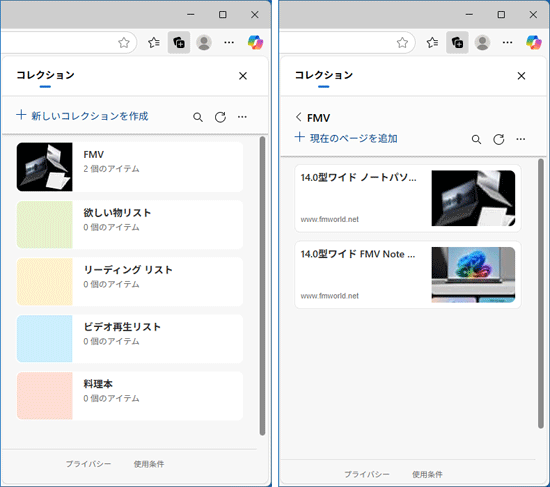Open the 欲しい物リスト collection
The height and width of the screenshot is (487, 550).
[x=130, y=225]
